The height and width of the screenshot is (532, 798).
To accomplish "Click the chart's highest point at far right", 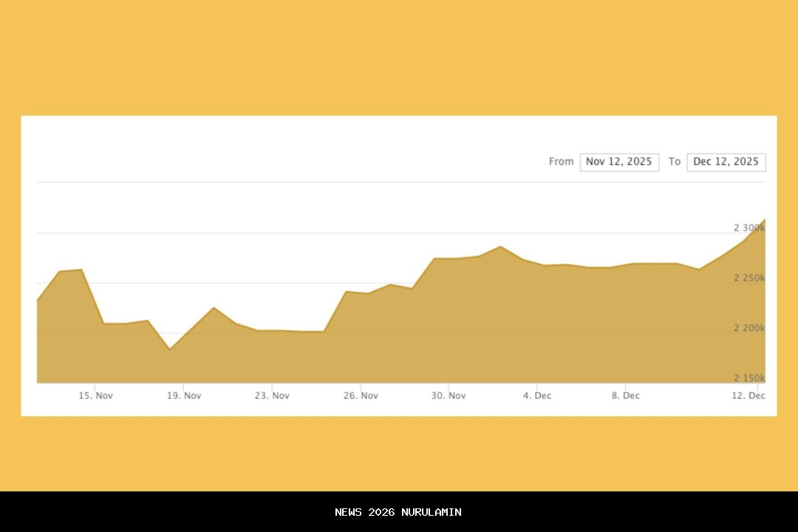I will [765, 219].
